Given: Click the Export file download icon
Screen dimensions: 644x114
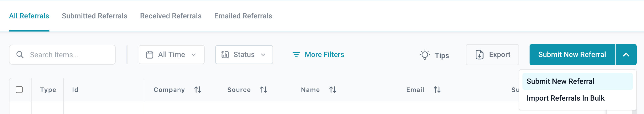Looking at the screenshot, I should 480,55.
